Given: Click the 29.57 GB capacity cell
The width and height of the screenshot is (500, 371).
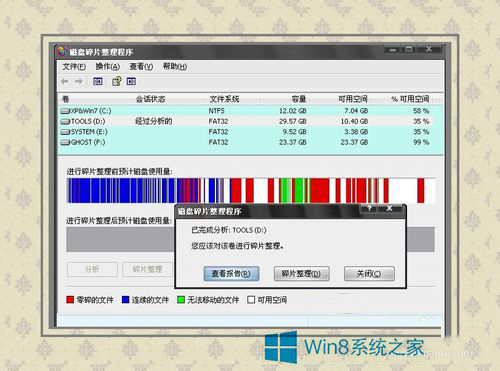Looking at the screenshot, I should (293, 121).
